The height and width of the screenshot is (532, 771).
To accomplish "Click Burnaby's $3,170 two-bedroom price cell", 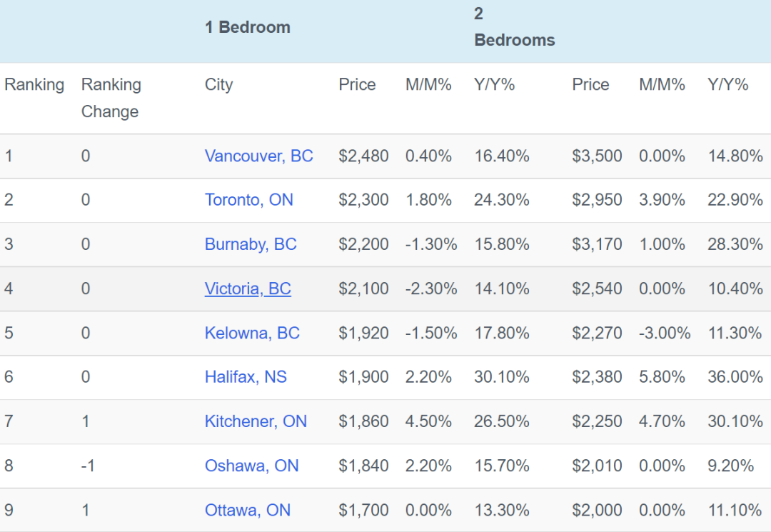I will pyautogui.click(x=597, y=244).
